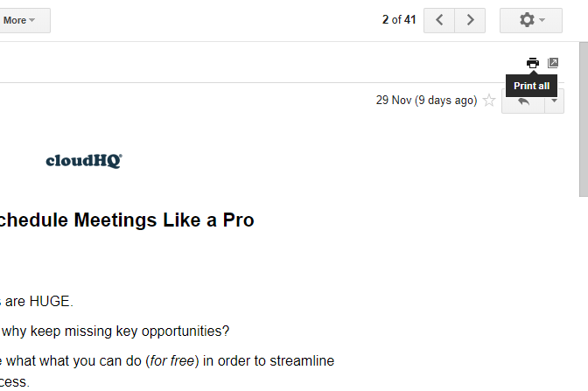Click the "2 of 41" conversation counter

(x=399, y=19)
